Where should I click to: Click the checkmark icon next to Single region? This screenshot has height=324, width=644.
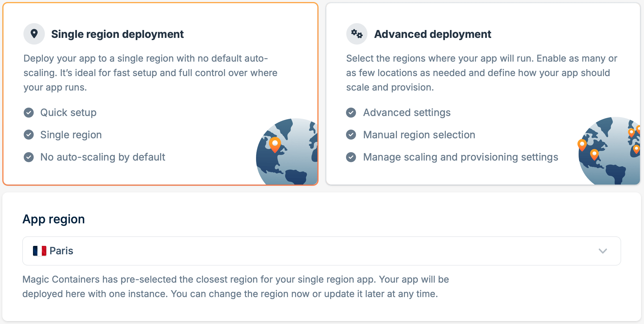click(29, 135)
